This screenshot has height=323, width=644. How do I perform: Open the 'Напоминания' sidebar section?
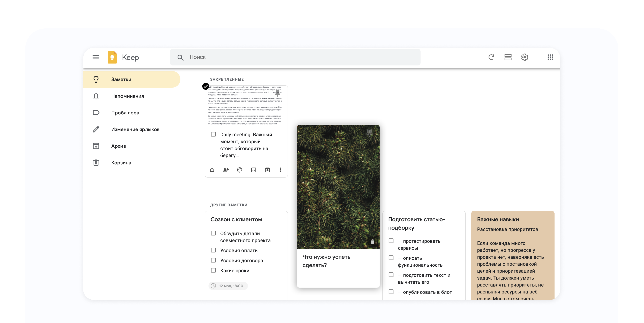tap(127, 96)
